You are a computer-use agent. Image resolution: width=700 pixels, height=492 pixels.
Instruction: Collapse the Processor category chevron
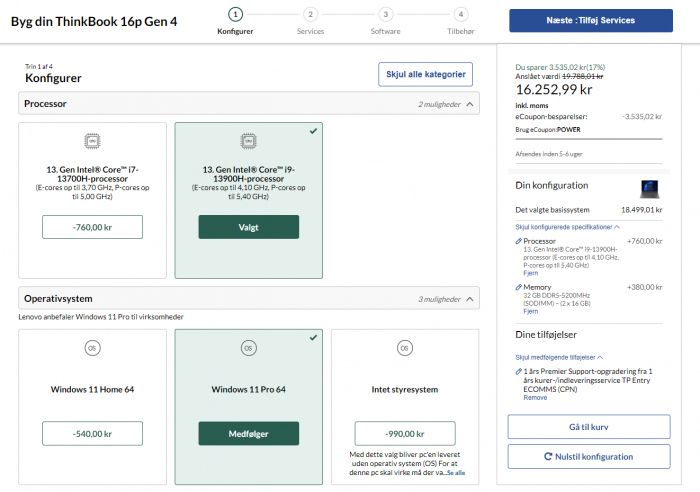(470, 104)
